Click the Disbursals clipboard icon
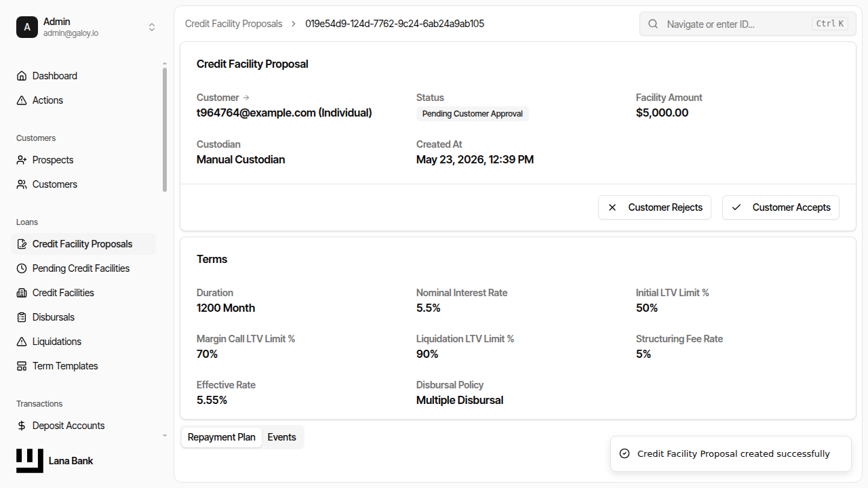 (22, 317)
